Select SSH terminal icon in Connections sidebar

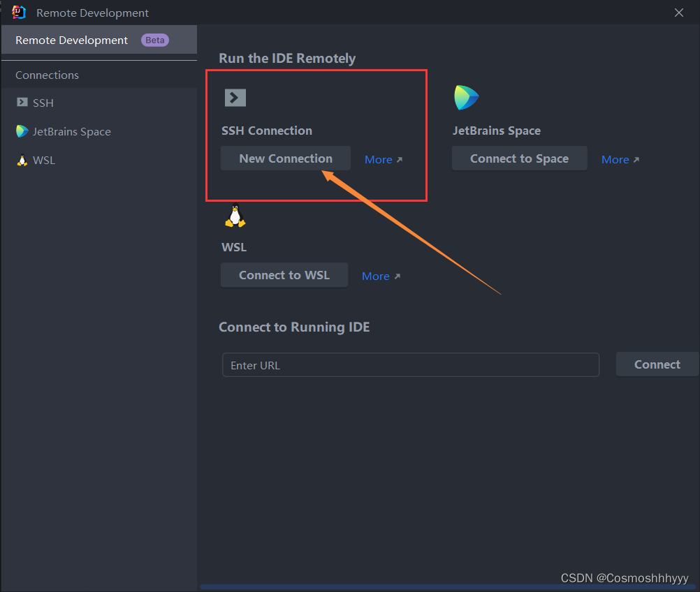pos(22,102)
